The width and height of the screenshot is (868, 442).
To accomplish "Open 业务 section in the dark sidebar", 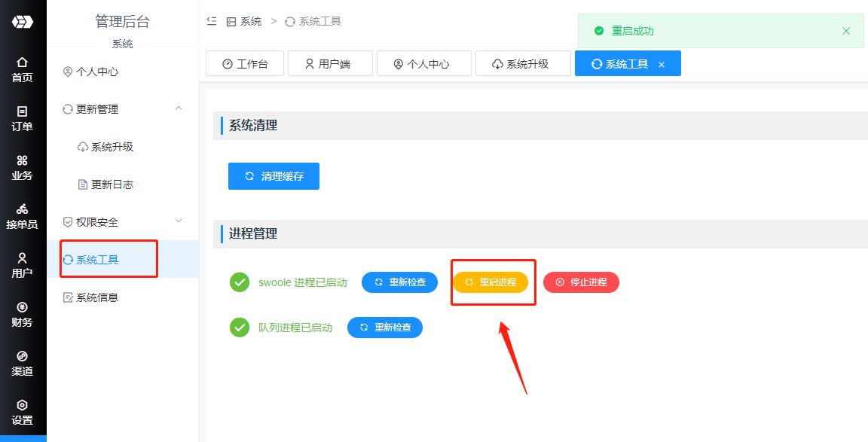I will pos(22,168).
